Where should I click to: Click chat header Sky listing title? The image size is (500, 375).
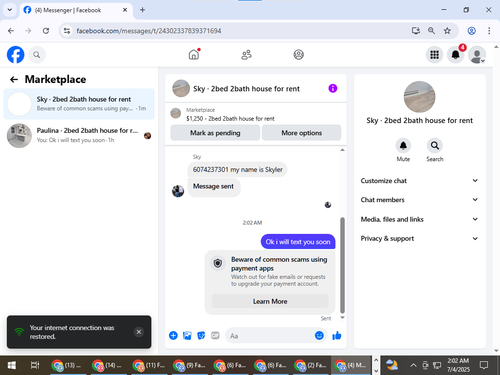pos(246,89)
